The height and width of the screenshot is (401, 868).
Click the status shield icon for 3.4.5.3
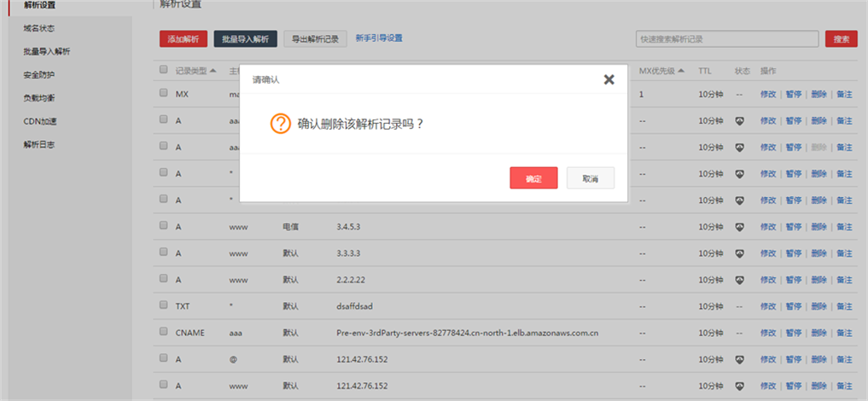click(740, 227)
